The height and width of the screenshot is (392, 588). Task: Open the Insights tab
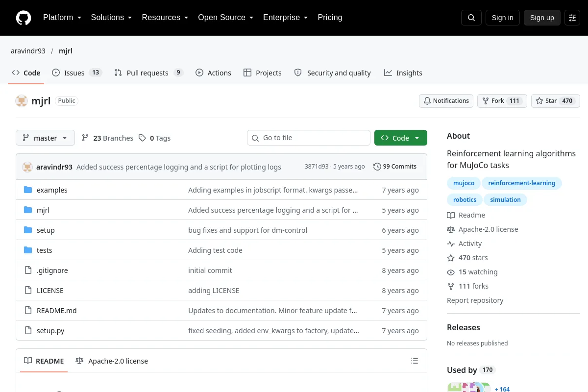tap(403, 73)
